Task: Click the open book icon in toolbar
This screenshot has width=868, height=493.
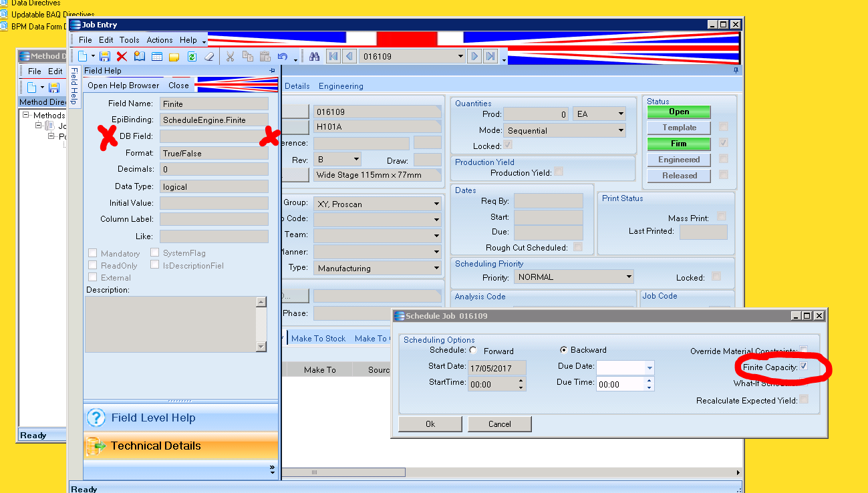Action: [x=139, y=57]
